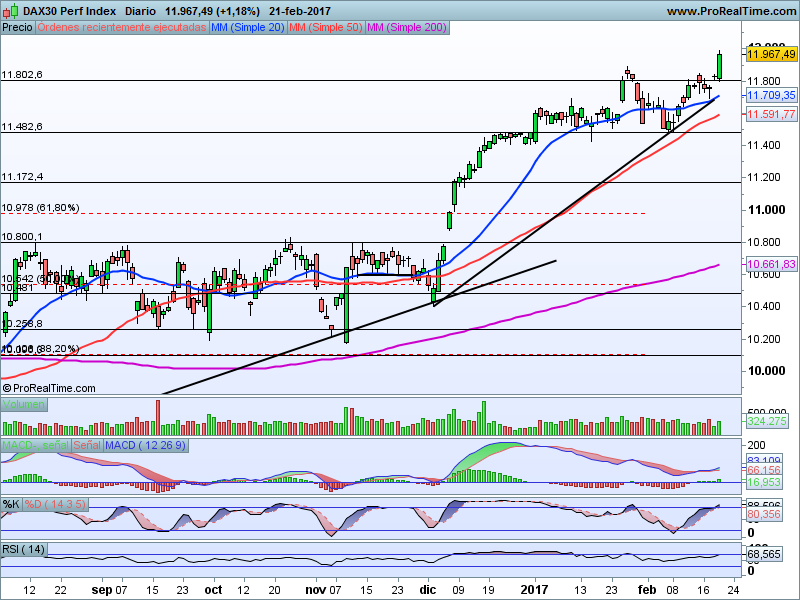Select Órdenes recientemente ejecutadas label
Screen dimensions: 800x600
[x=121, y=28]
